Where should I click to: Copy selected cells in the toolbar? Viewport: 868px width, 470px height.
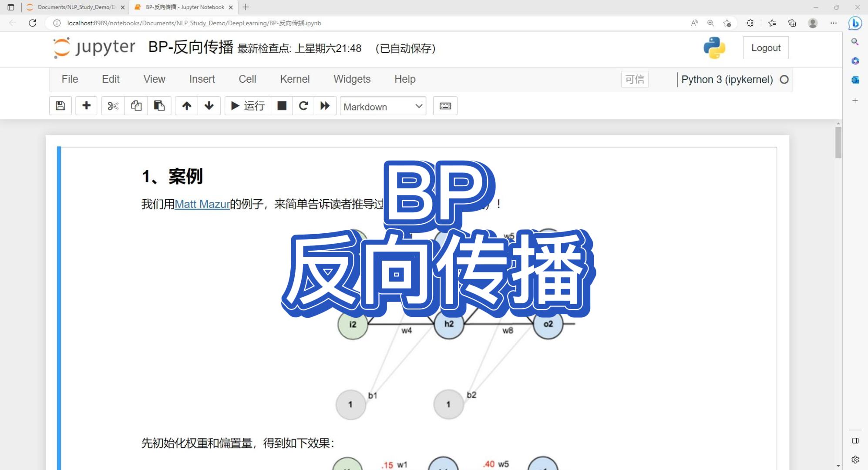[136, 106]
